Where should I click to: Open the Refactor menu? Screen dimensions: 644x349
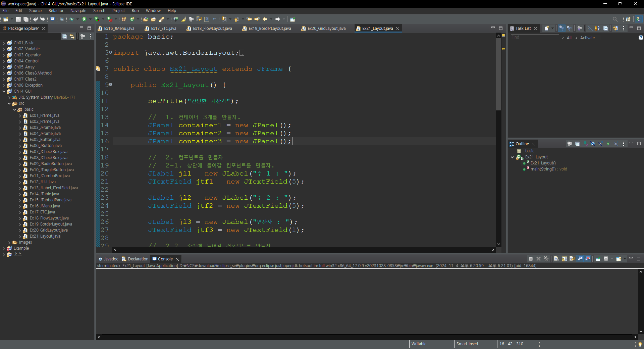tap(56, 11)
